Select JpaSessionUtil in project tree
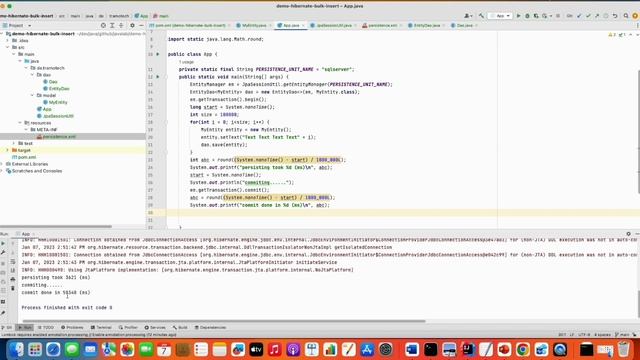 pos(55,116)
